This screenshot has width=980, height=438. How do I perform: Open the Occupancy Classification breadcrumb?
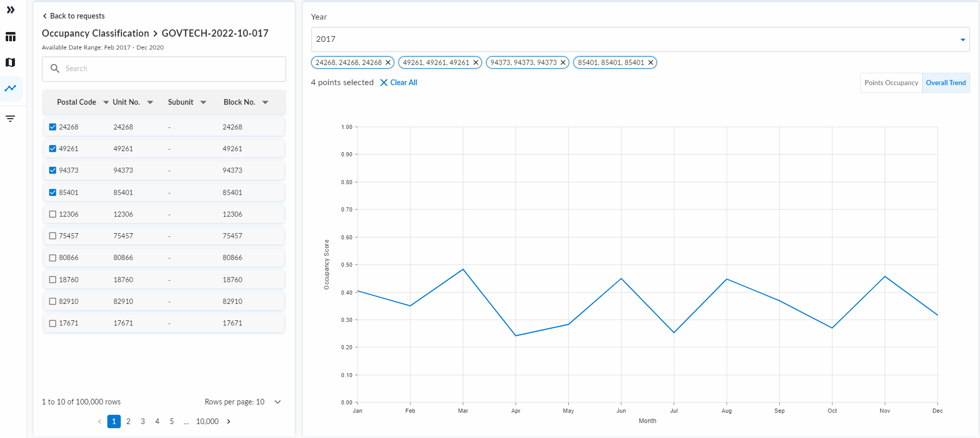[95, 33]
